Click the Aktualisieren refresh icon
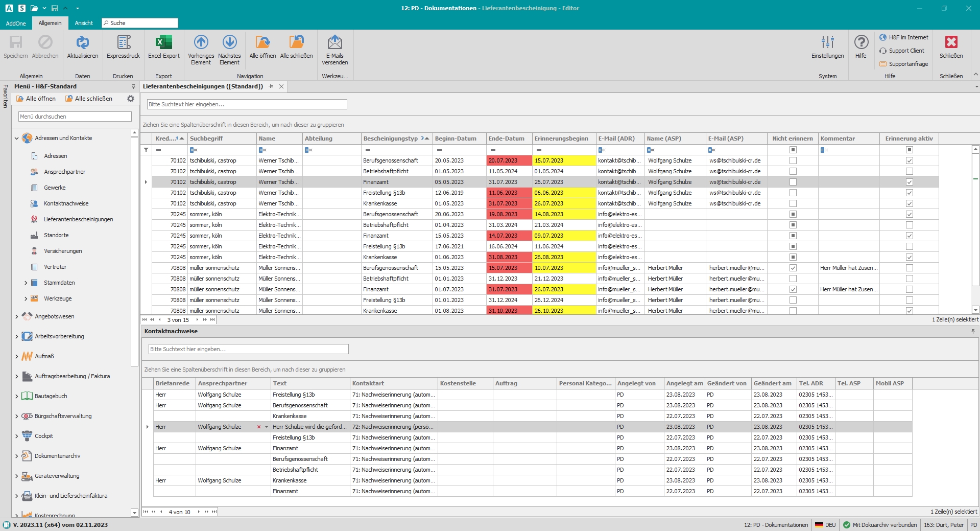 (82, 43)
